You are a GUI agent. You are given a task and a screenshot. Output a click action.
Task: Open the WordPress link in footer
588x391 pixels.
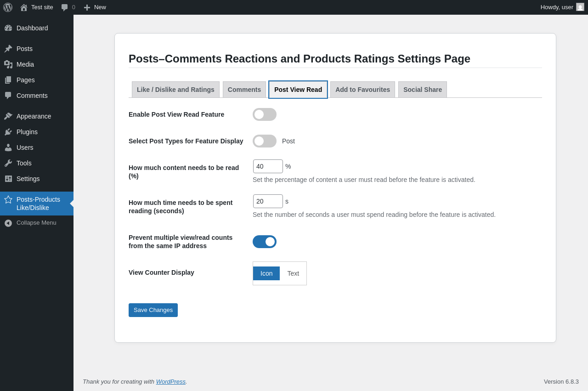pyautogui.click(x=170, y=382)
